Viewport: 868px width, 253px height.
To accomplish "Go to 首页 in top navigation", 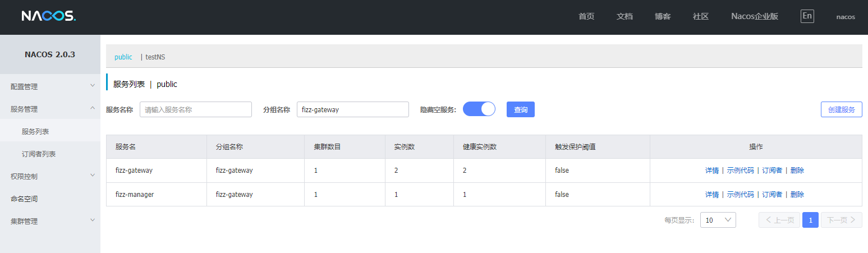I will tap(586, 16).
